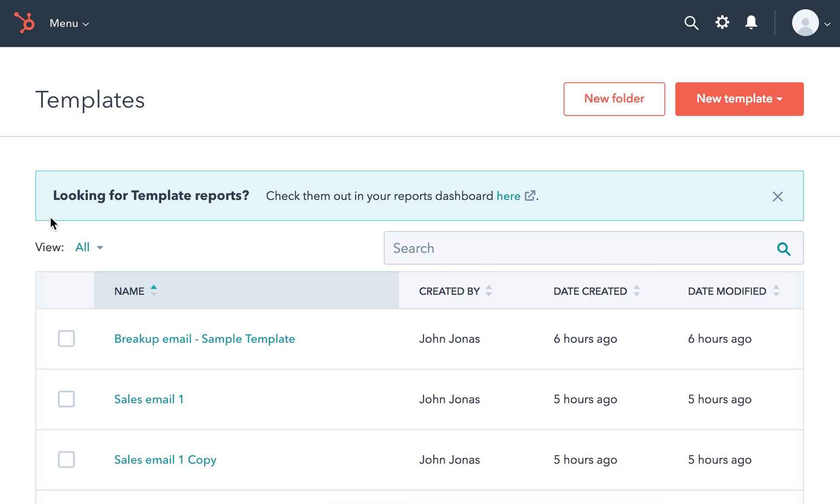Sort templates by DATE CREATED column
This screenshot has height=504, width=840.
[637, 291]
